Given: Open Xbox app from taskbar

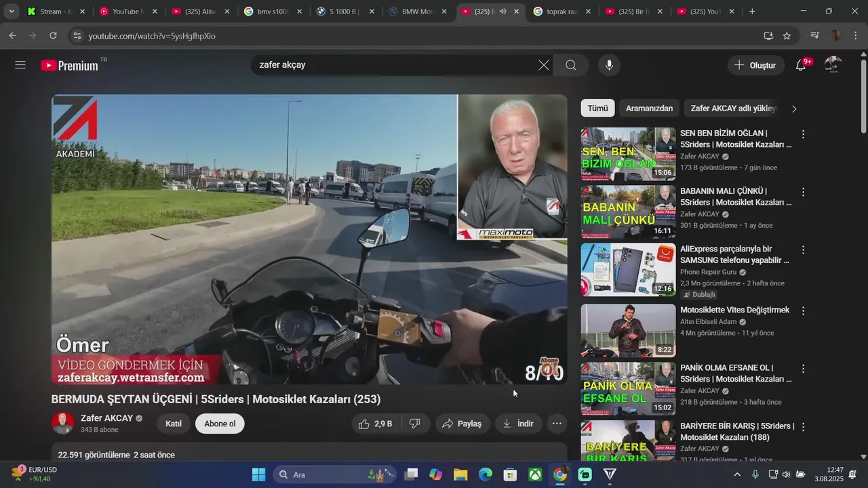Looking at the screenshot, I should [535, 474].
